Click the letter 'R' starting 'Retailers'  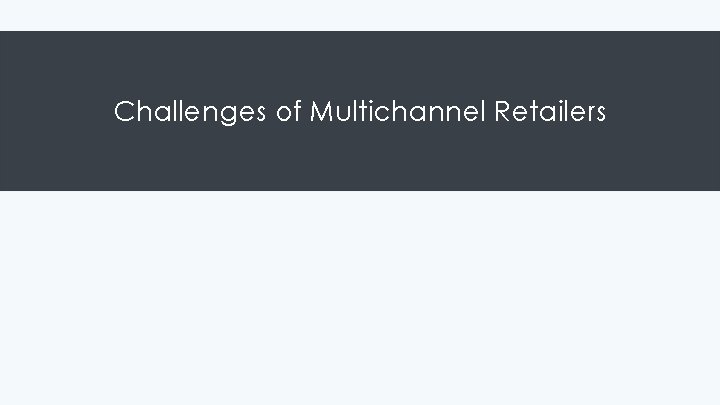pos(502,111)
